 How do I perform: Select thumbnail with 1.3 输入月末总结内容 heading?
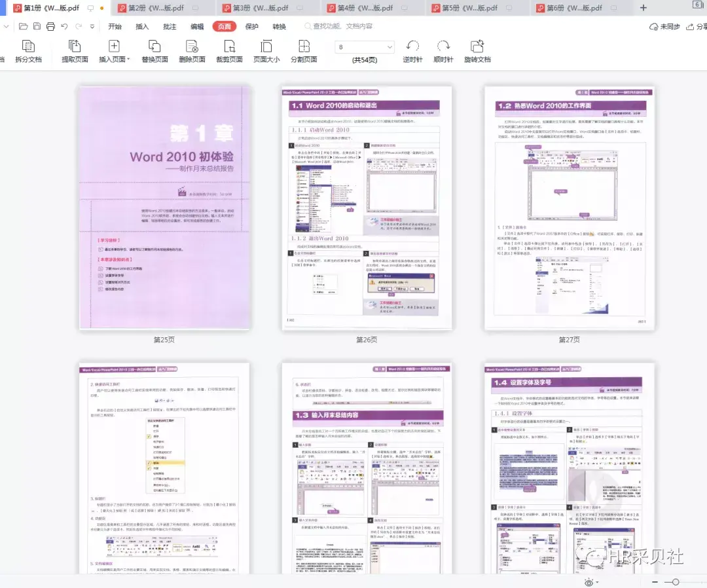point(367,468)
